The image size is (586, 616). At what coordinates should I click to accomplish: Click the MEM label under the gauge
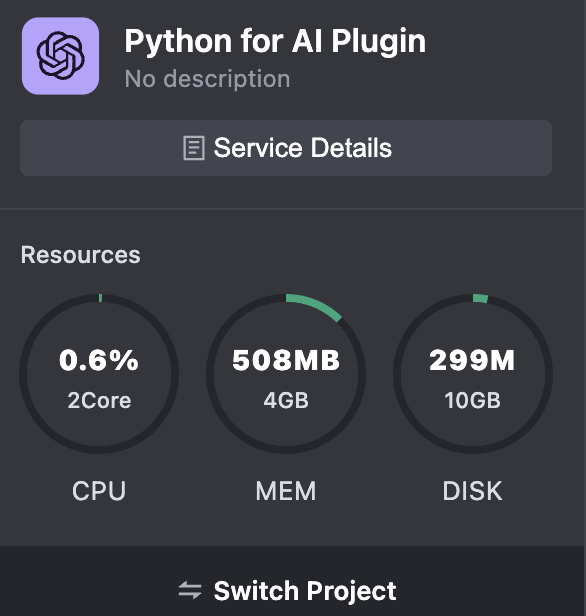(x=286, y=491)
